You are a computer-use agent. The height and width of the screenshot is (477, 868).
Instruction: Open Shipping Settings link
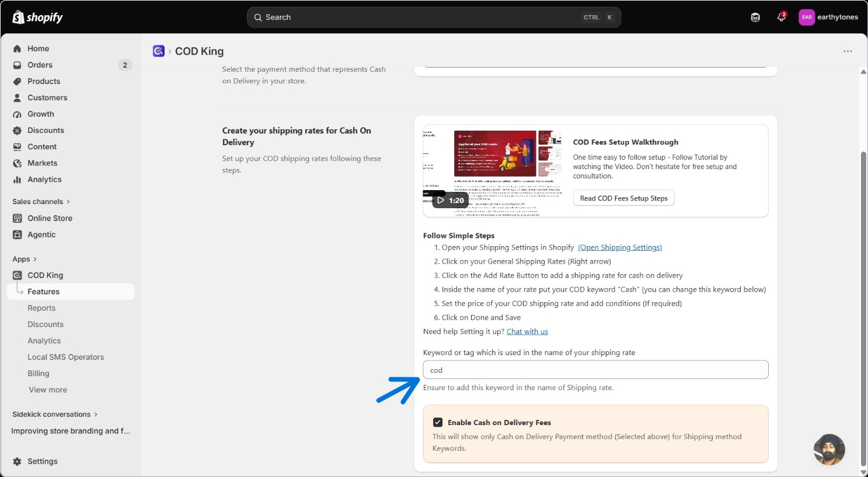(x=620, y=247)
